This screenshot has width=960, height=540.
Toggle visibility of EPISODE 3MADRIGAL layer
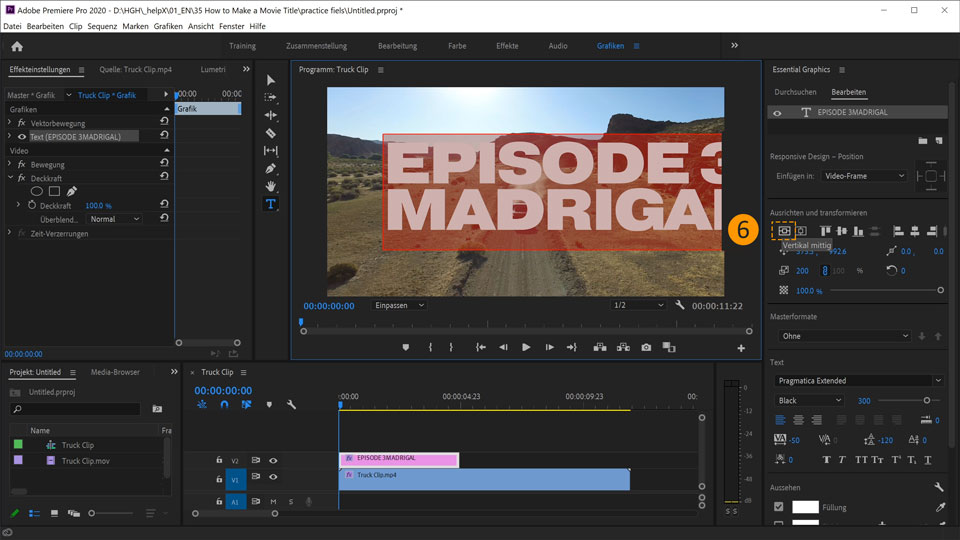778,113
